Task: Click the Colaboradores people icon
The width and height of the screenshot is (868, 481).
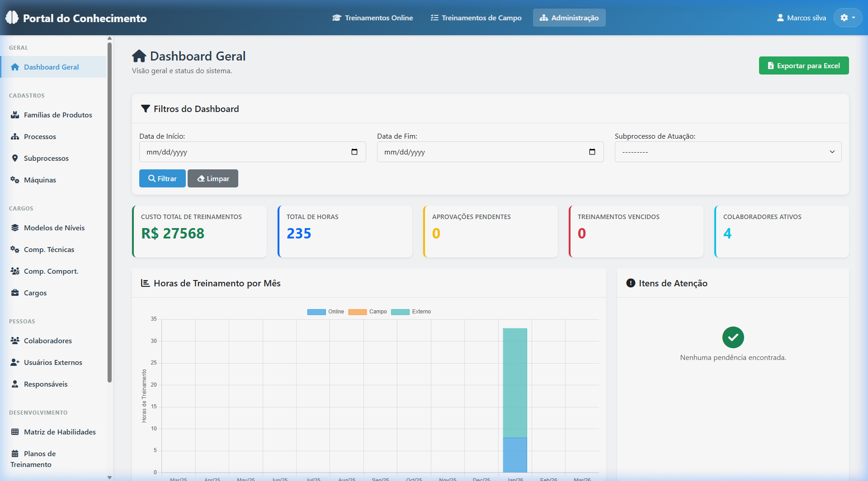Action: [15, 341]
